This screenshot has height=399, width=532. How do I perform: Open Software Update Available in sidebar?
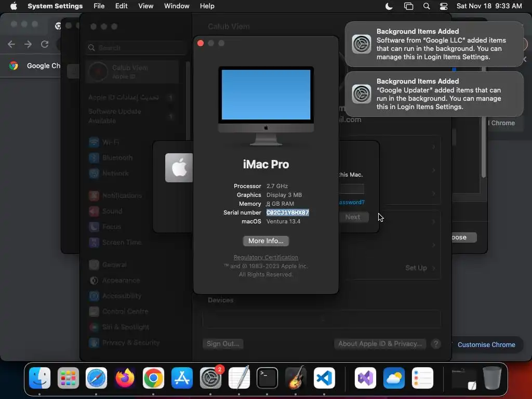pyautogui.click(x=132, y=116)
